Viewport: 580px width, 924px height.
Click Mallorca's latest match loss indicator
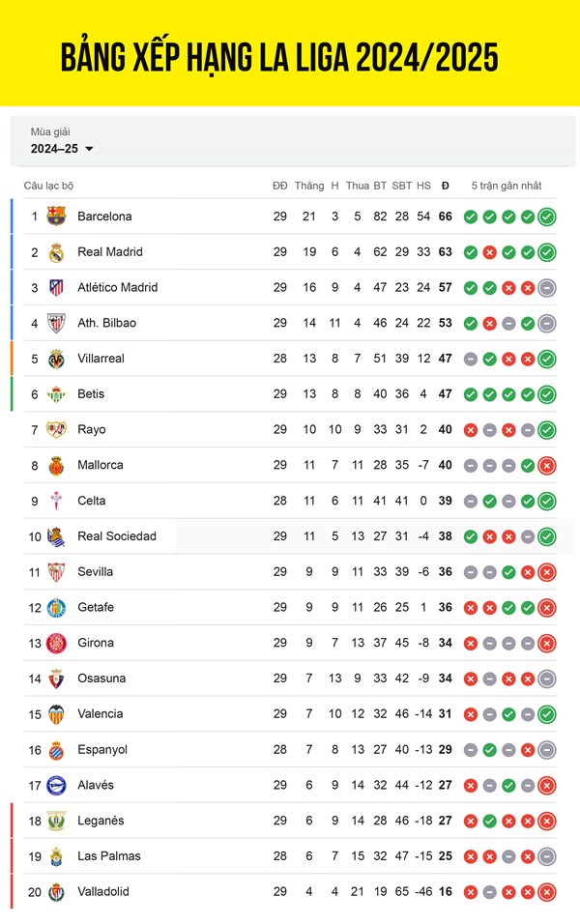point(547,466)
